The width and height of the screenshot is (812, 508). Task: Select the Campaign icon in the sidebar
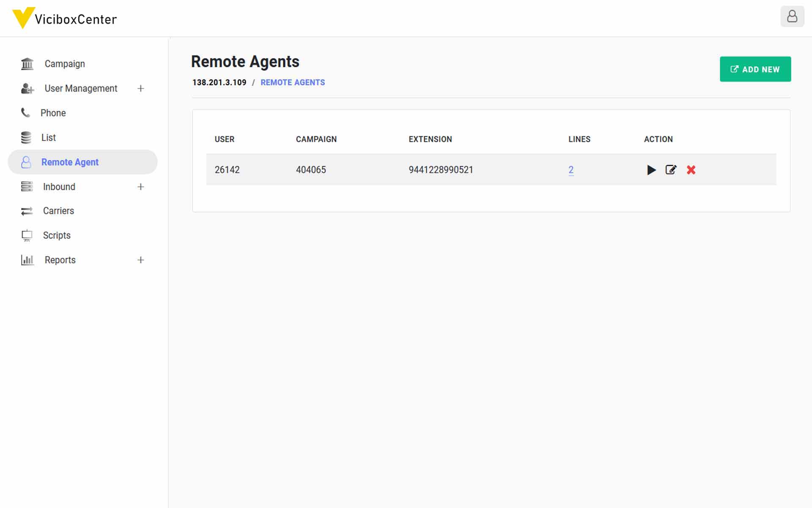[x=27, y=63]
